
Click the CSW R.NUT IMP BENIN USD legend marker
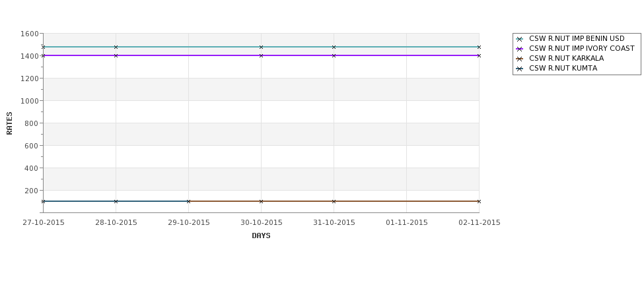(x=519, y=39)
